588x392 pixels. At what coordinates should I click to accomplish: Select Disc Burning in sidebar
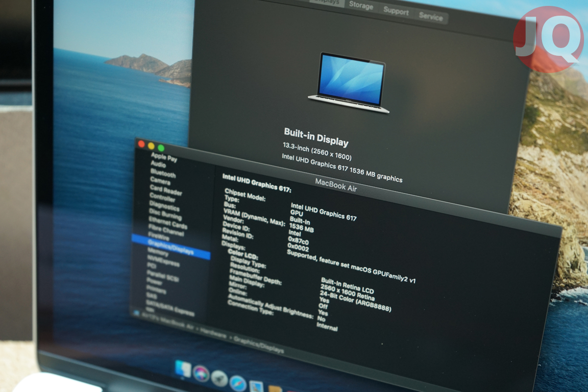(x=165, y=214)
